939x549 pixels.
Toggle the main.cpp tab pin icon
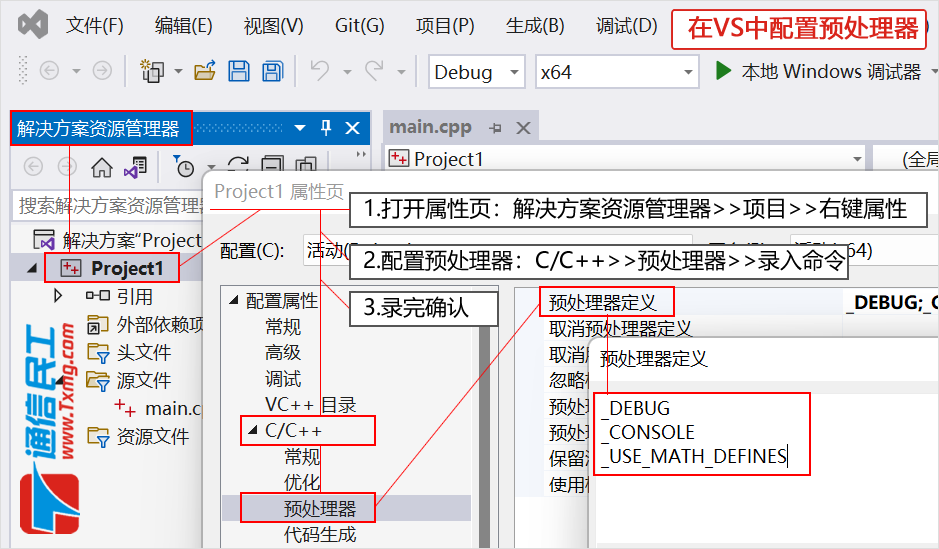495,128
